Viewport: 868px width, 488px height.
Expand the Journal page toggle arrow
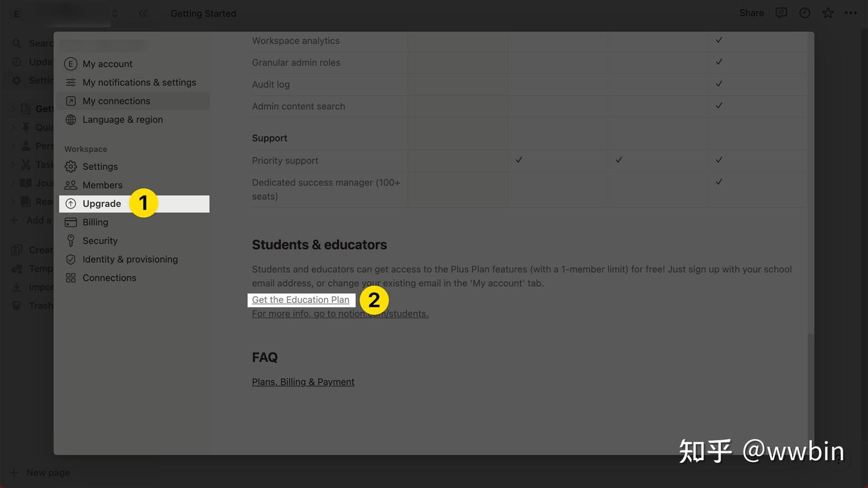tap(13, 183)
